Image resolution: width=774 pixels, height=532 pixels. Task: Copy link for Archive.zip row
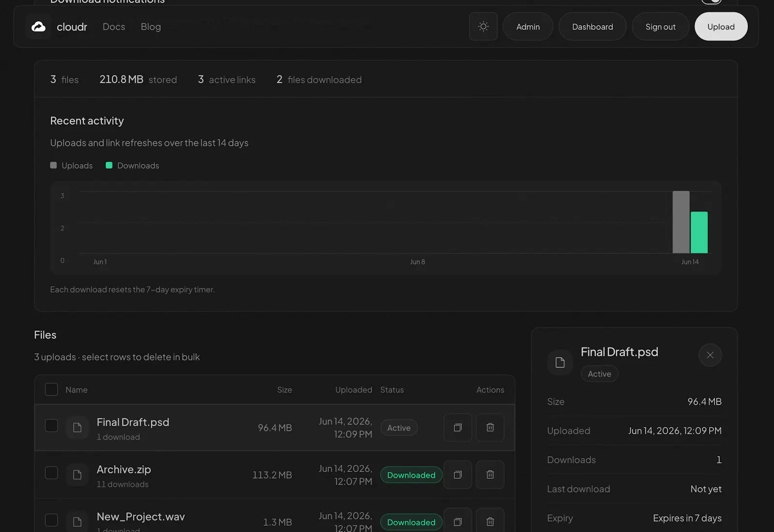458,475
